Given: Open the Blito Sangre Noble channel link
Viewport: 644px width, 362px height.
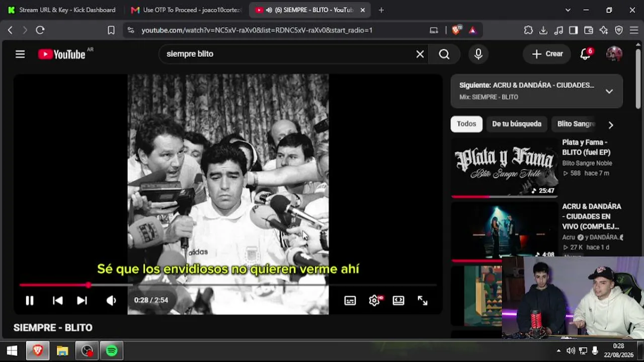Looking at the screenshot, I should (x=587, y=163).
